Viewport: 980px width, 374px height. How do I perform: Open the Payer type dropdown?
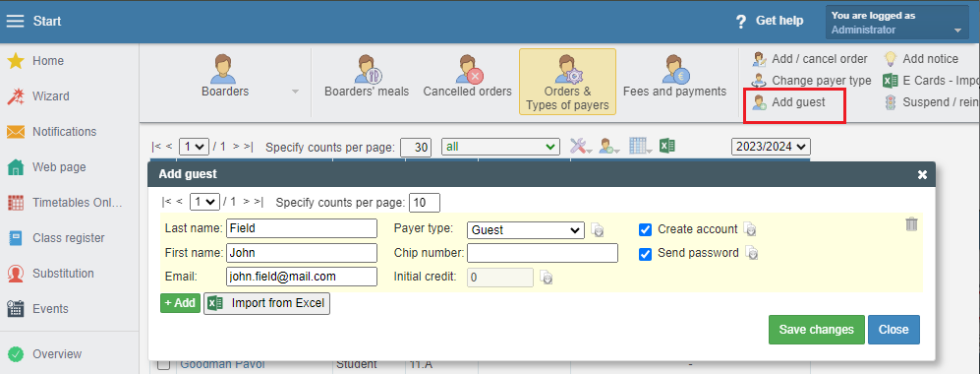coord(526,230)
